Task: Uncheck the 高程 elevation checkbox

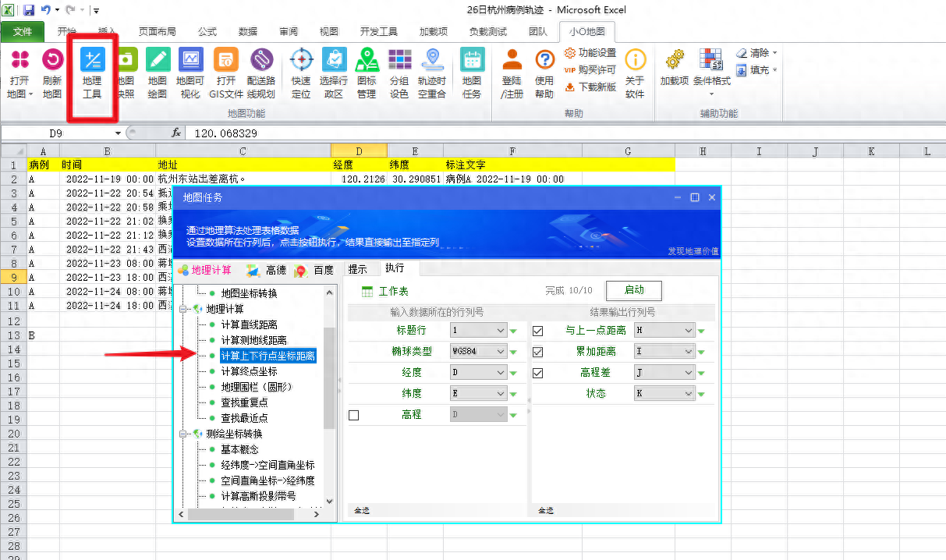Action: pyautogui.click(x=353, y=415)
